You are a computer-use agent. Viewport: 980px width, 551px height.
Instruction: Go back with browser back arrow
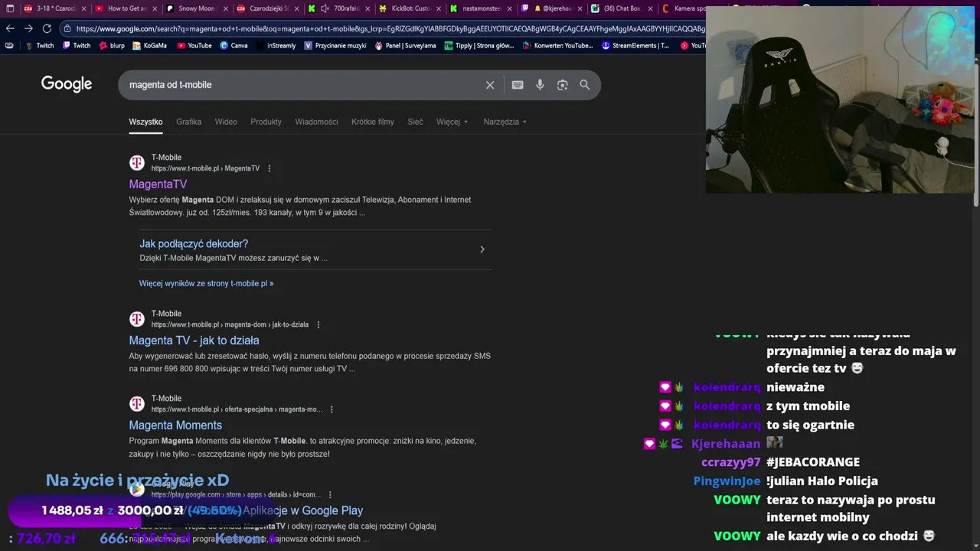point(10,28)
